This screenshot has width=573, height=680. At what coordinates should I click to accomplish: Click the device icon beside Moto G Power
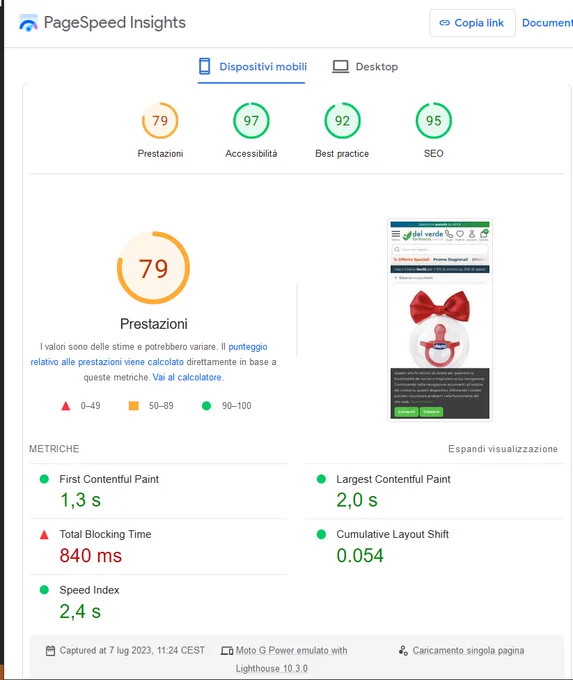(x=227, y=651)
